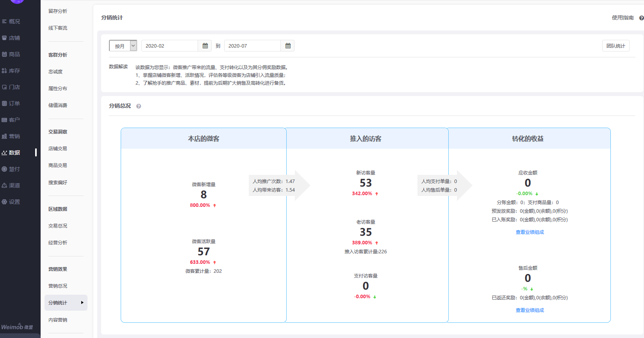Open 查看业绩组成 link under 应收金额

point(530,232)
